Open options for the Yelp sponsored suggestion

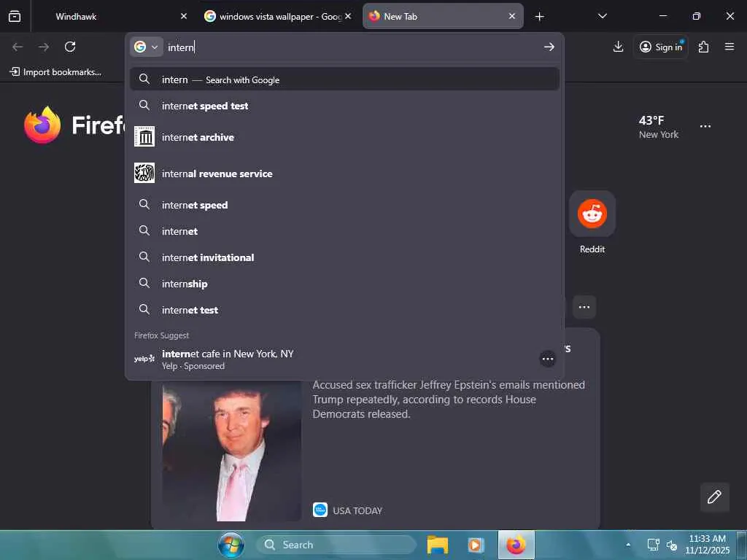548,359
